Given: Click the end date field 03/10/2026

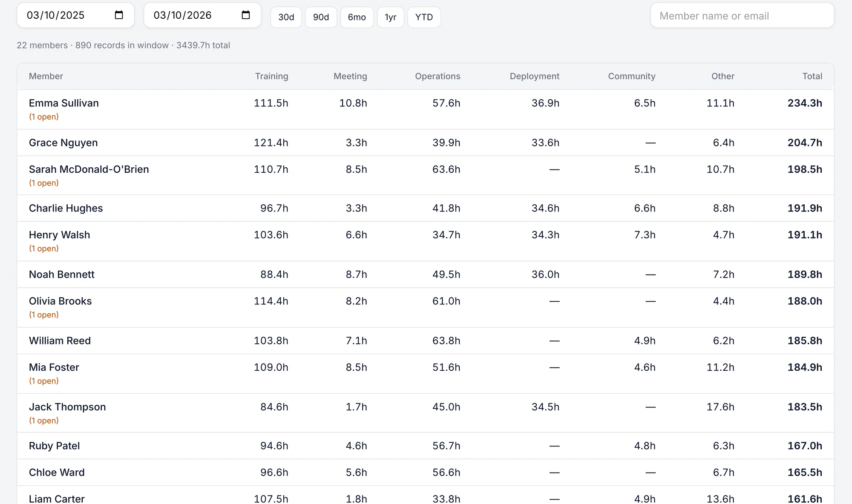Looking at the screenshot, I should tap(202, 15).
